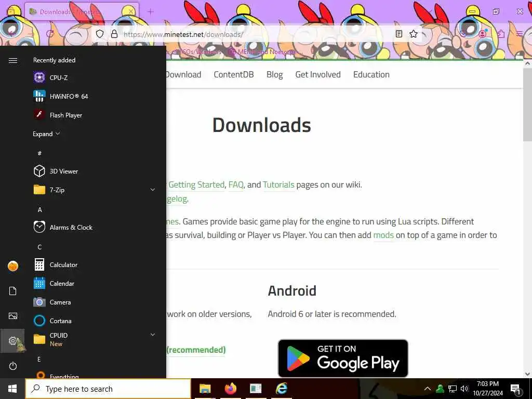Open the Get Involved nav item
Image resolution: width=532 pixels, height=399 pixels.
pyautogui.click(x=318, y=75)
